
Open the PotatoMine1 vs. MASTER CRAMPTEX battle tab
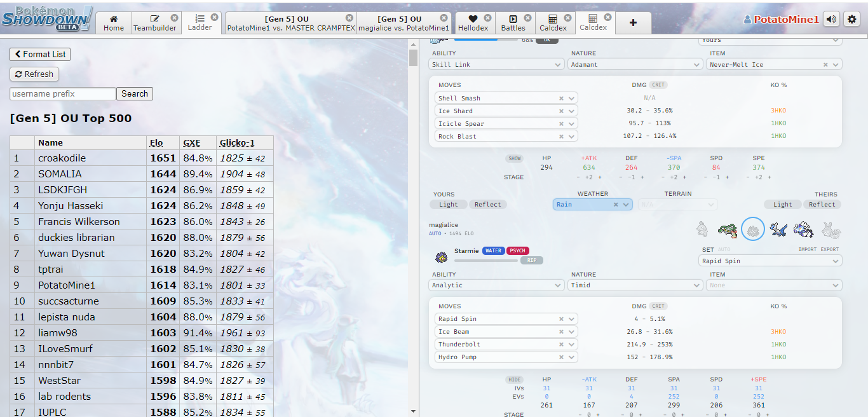tap(291, 23)
